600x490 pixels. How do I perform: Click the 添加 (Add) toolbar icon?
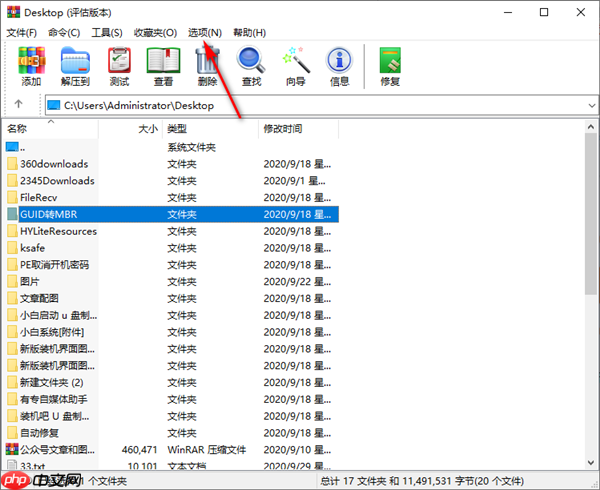32,60
